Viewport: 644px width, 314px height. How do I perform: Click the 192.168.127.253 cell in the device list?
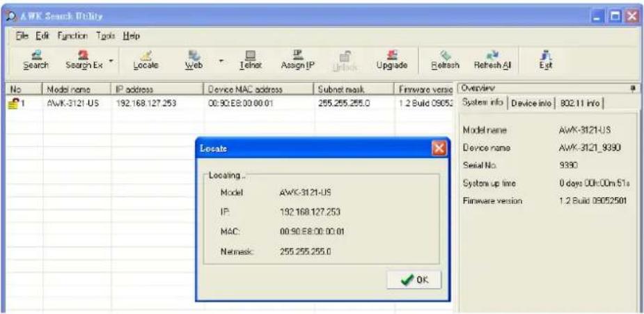click(146, 104)
